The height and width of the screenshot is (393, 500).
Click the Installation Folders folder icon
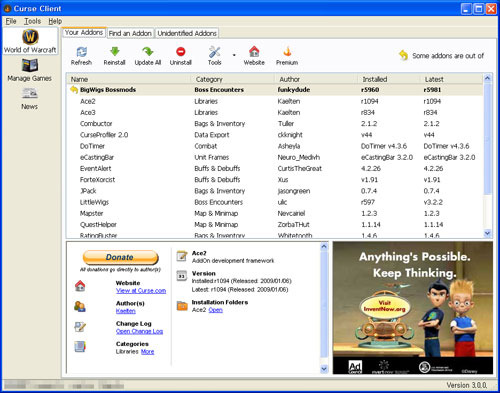[x=182, y=305]
